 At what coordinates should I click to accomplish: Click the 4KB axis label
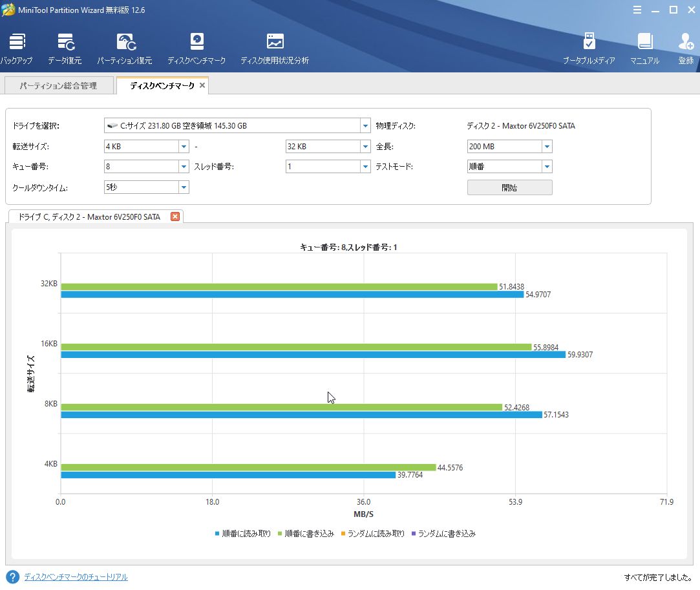pyautogui.click(x=51, y=464)
